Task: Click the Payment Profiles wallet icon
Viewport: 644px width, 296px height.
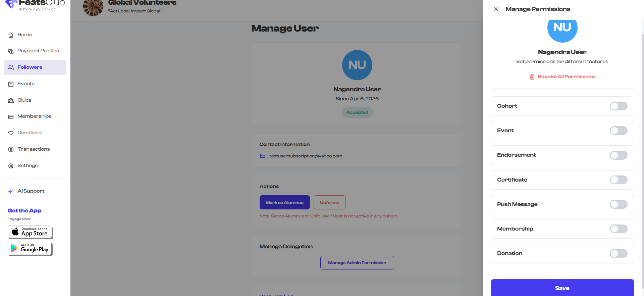Action: [11, 51]
